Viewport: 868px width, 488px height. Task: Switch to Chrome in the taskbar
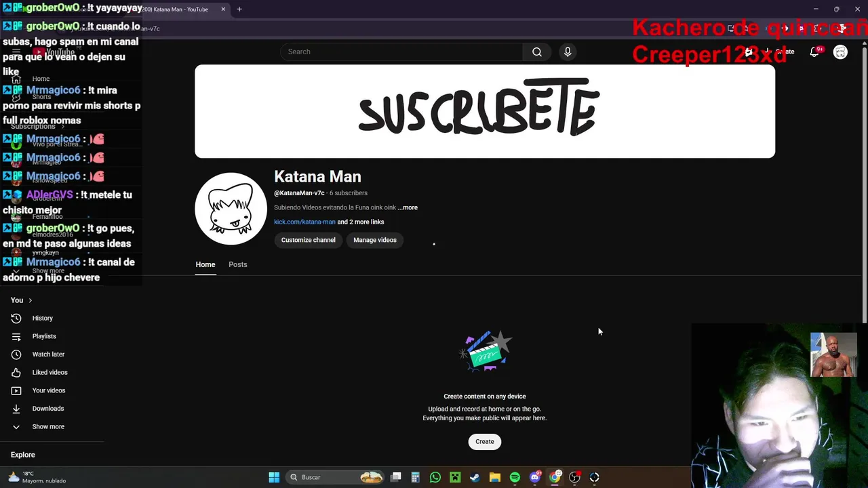pyautogui.click(x=555, y=477)
